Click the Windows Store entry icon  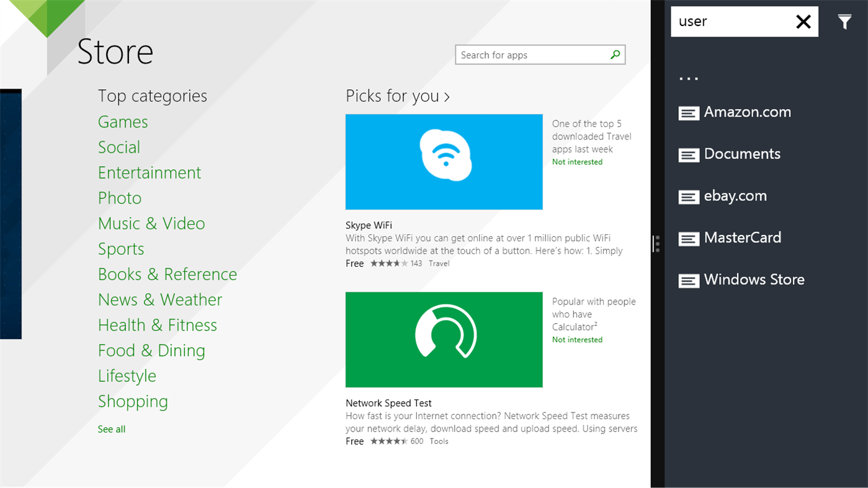689,280
